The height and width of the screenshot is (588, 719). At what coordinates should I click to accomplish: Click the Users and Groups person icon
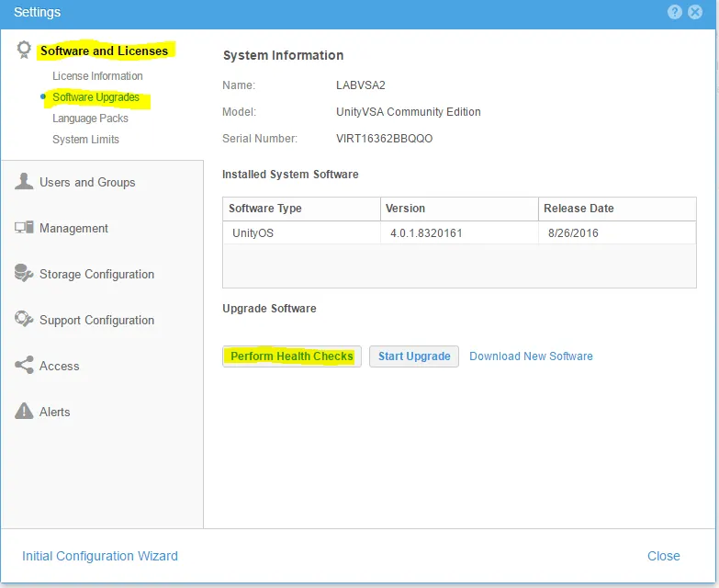24,181
